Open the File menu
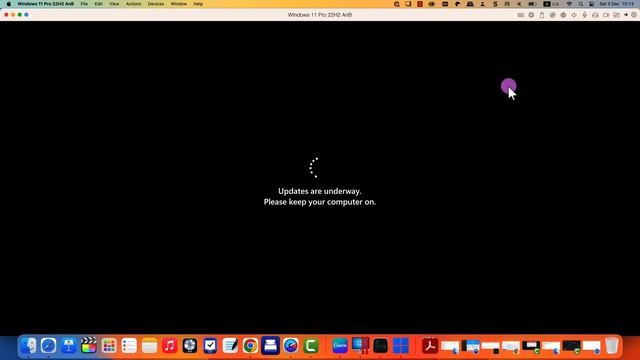This screenshot has width=640, height=360. coord(84,4)
